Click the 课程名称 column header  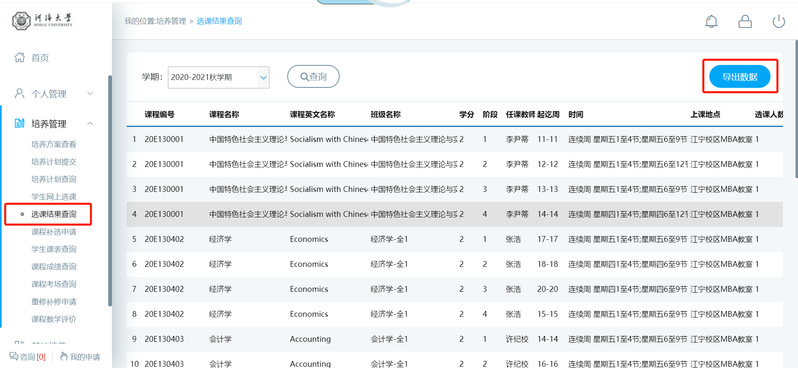coord(224,115)
